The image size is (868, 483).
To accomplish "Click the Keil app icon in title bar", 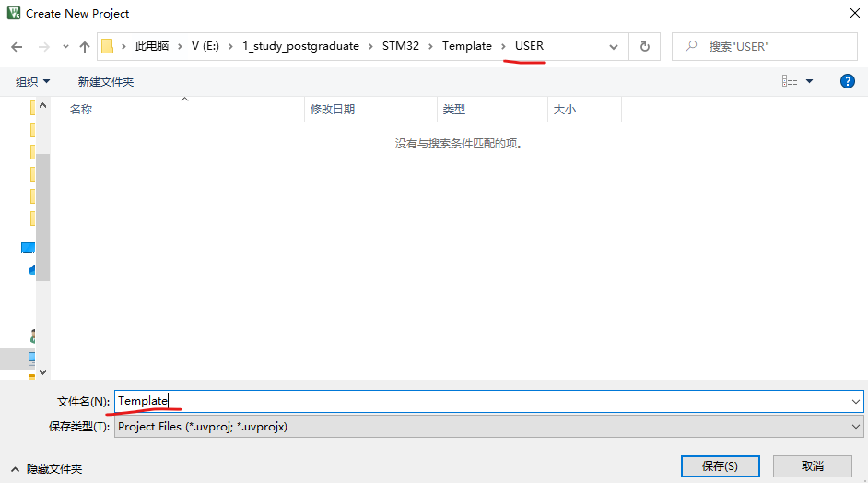I will click(x=14, y=13).
